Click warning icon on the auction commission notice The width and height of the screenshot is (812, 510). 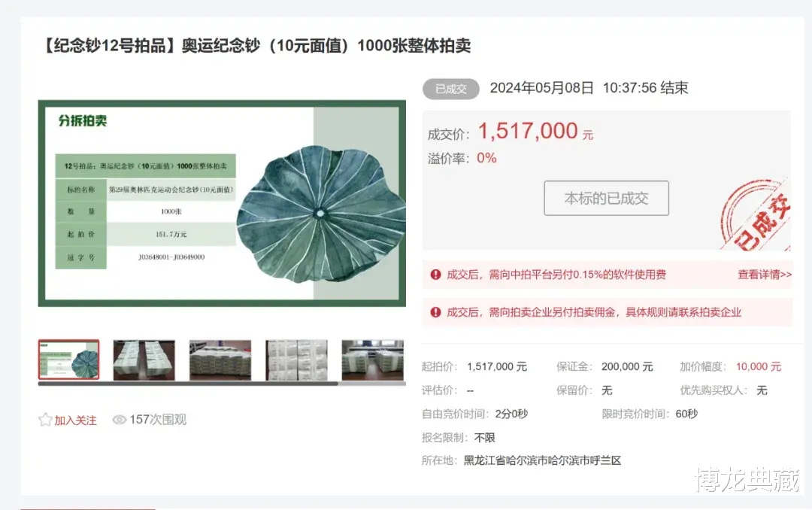(435, 311)
